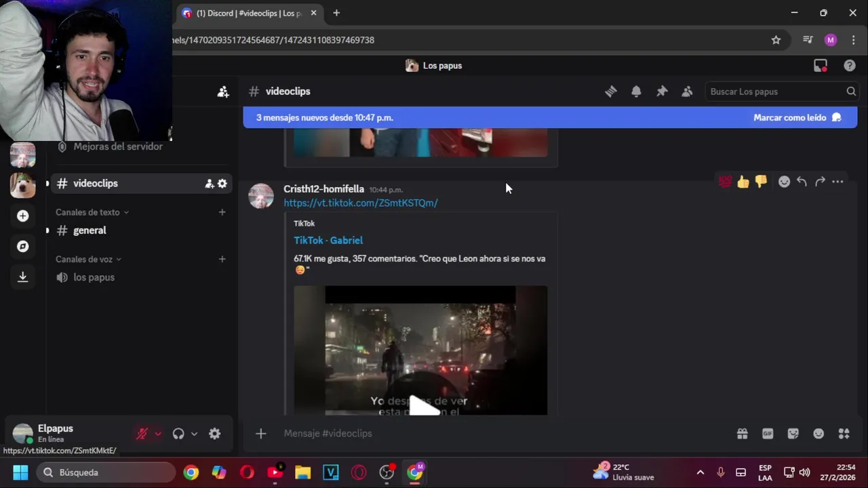React with thumbs down emoji
868x488 pixels.
click(761, 182)
